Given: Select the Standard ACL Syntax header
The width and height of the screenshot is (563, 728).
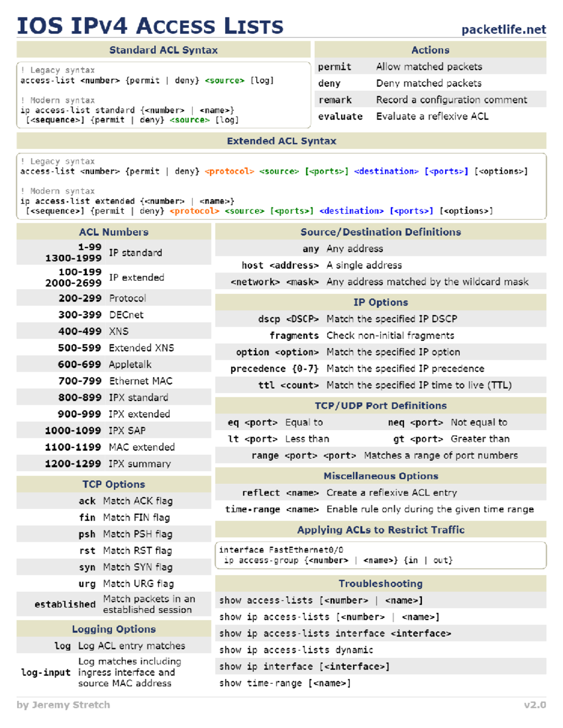Looking at the screenshot, I should coord(163,50).
